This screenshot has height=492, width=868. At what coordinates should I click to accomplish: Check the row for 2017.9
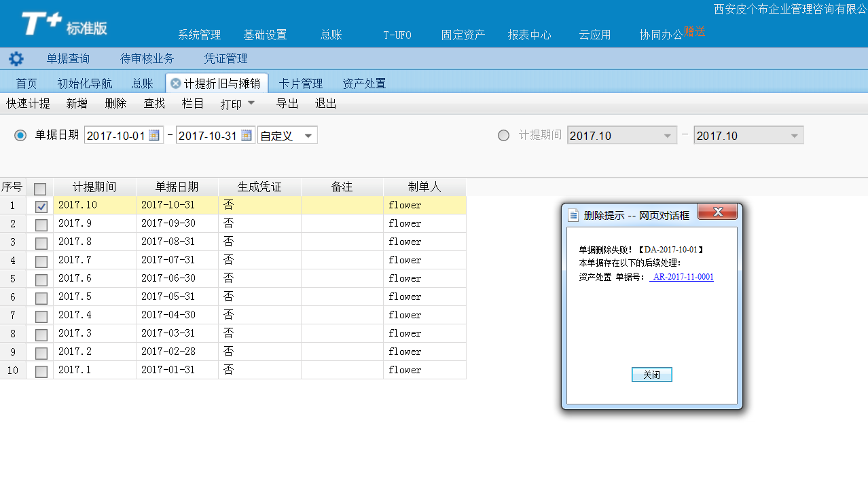39,223
